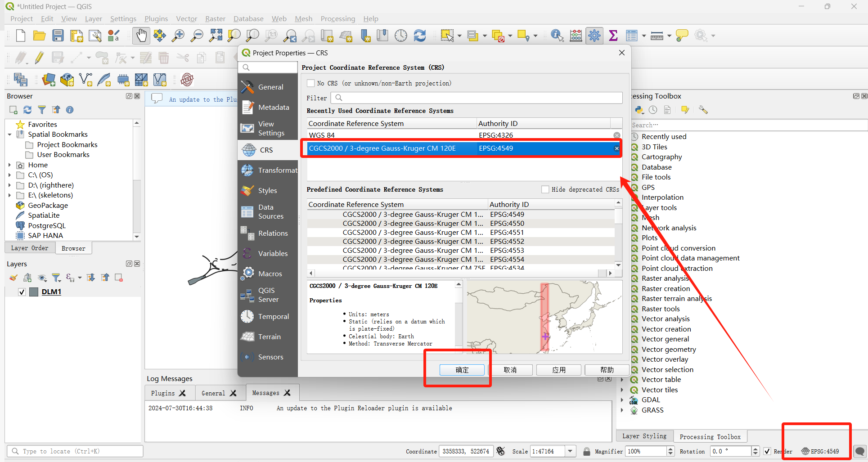Click the CRS Filter search field
The width and height of the screenshot is (868, 462).
tap(477, 98)
